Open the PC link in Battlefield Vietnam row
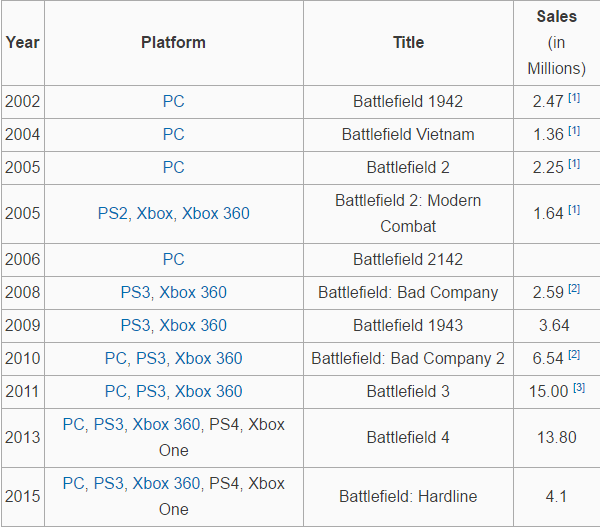600x527 pixels. [173, 135]
